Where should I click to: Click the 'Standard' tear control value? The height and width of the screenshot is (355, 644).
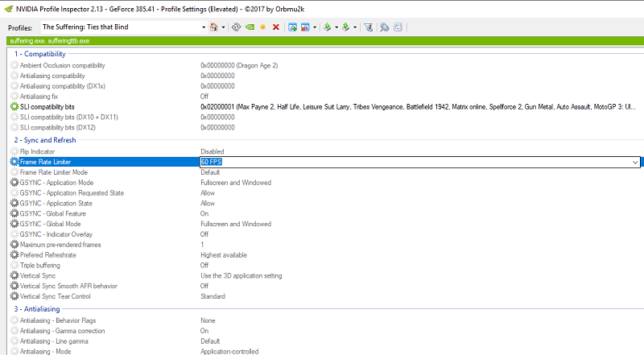[x=213, y=296]
